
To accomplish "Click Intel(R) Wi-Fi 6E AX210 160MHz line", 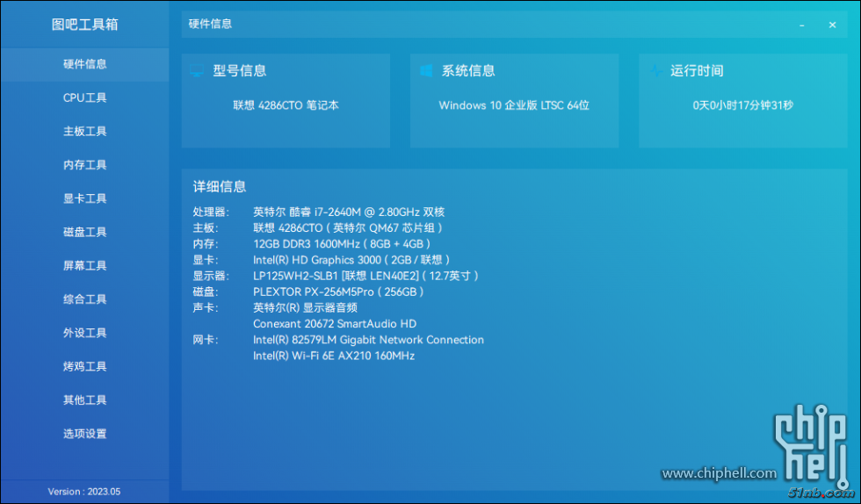I will tap(334, 356).
